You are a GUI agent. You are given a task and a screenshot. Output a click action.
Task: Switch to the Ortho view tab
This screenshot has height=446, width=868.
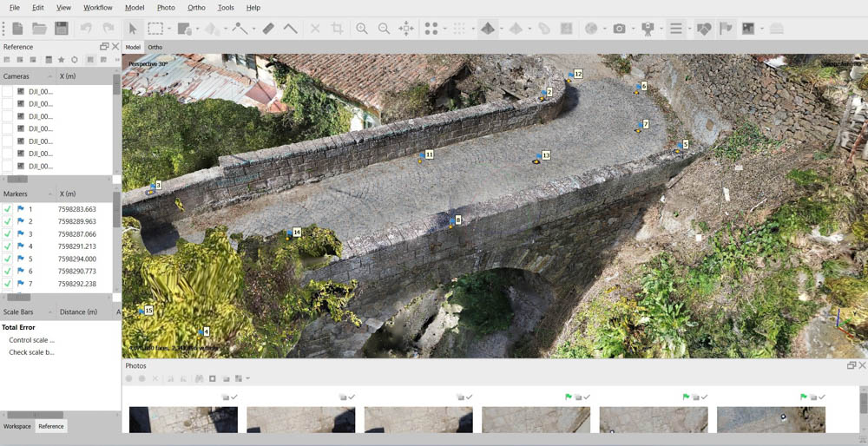155,48
